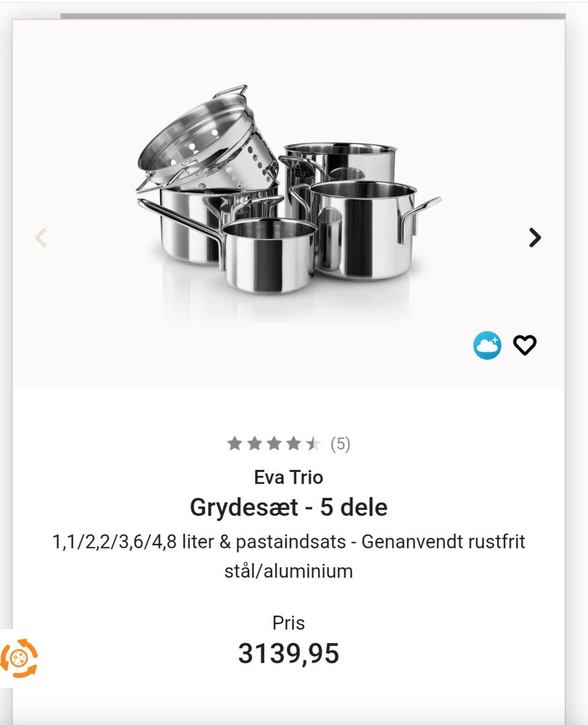This screenshot has height=725, width=588.
Task: Click the third rating star
Action: [x=274, y=444]
